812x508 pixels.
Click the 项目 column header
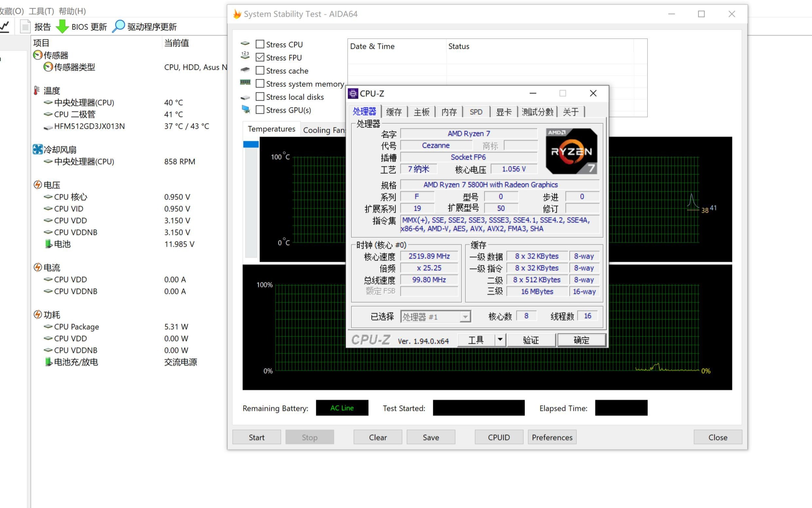[97, 43]
